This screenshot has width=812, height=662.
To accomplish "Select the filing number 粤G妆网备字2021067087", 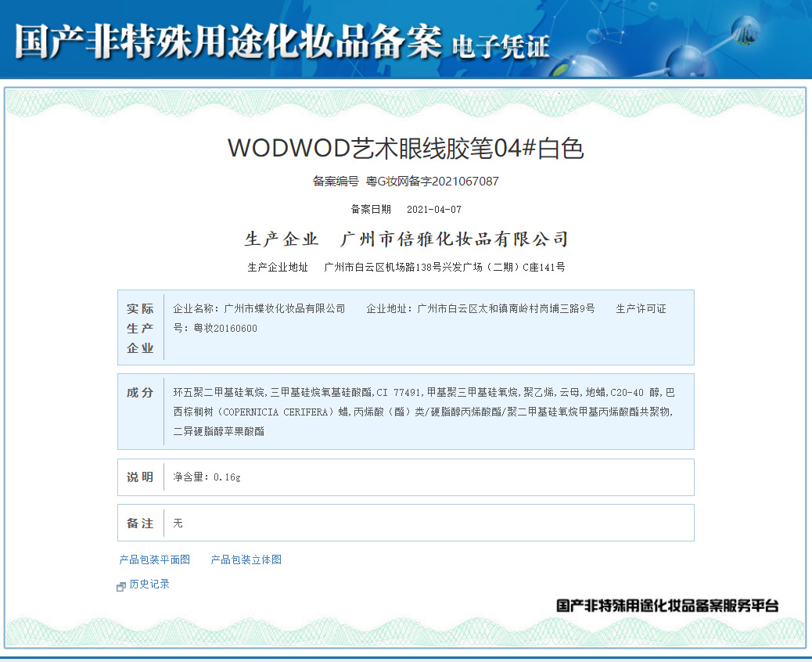I will [433, 182].
